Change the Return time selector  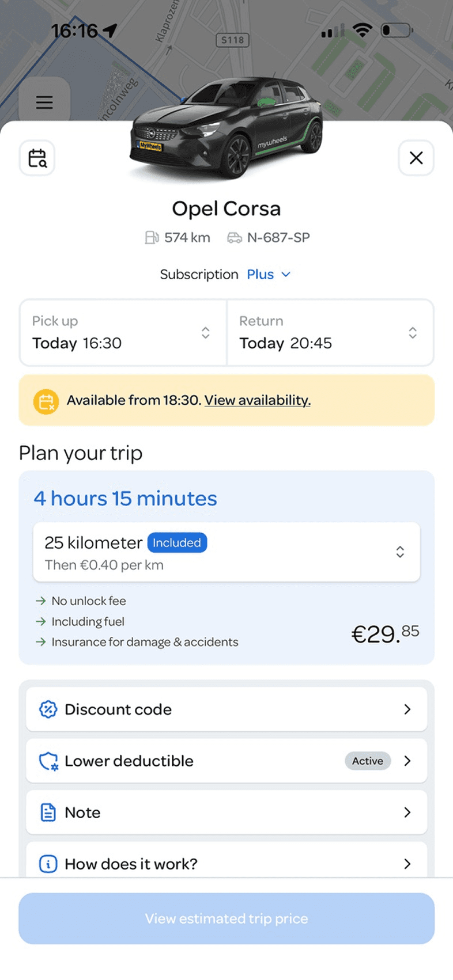[x=330, y=333]
